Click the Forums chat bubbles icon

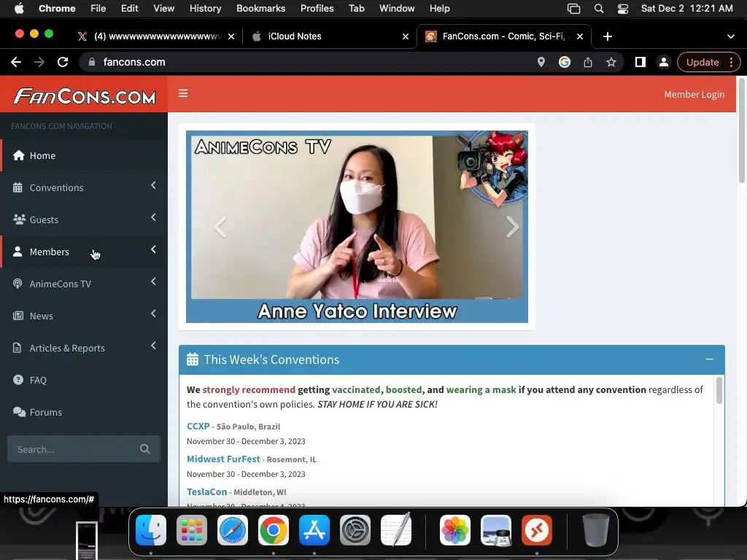(x=20, y=412)
